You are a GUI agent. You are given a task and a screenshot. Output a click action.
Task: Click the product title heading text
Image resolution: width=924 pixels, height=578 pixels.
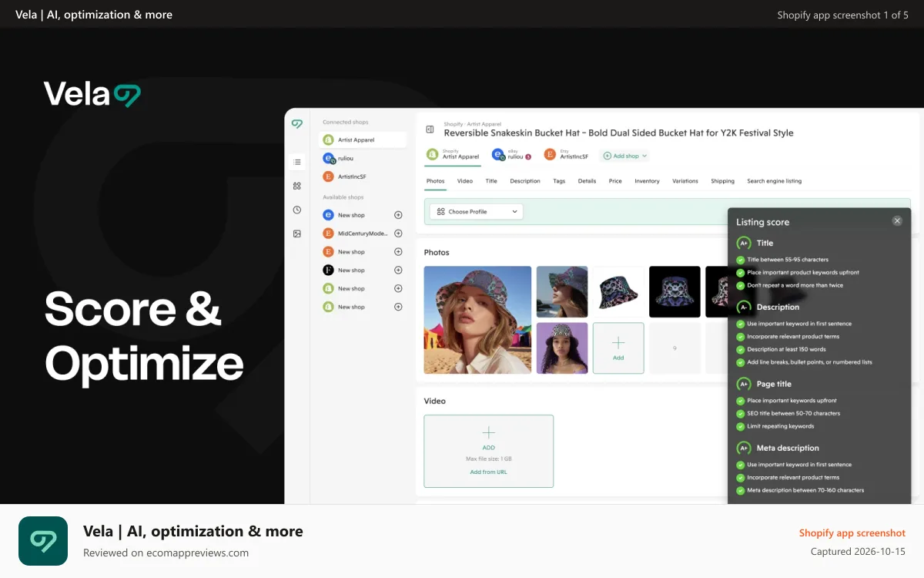[x=618, y=133]
